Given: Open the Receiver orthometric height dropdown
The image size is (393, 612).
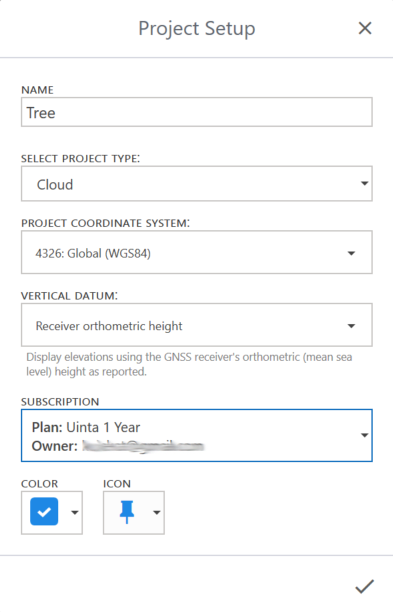Looking at the screenshot, I should (197, 325).
